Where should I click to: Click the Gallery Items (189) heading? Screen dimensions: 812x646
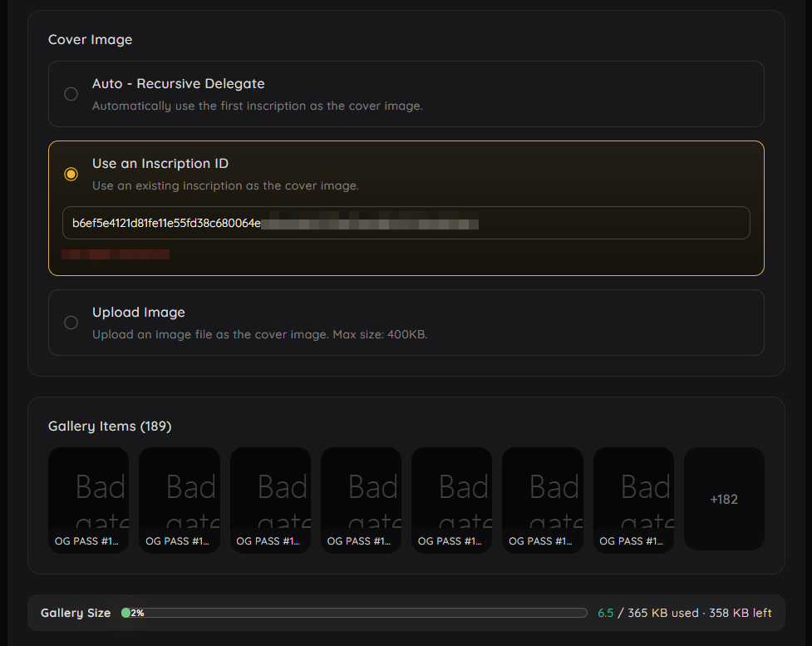(110, 427)
